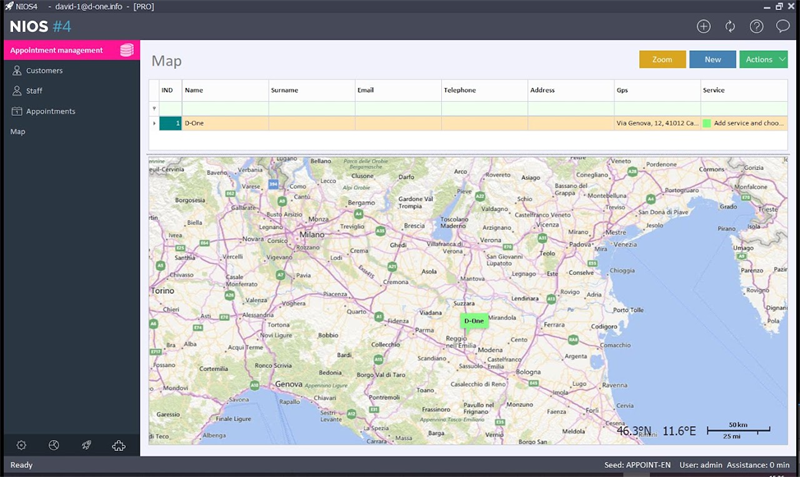
Task: Open Customers in the sidebar
Action: coord(44,70)
